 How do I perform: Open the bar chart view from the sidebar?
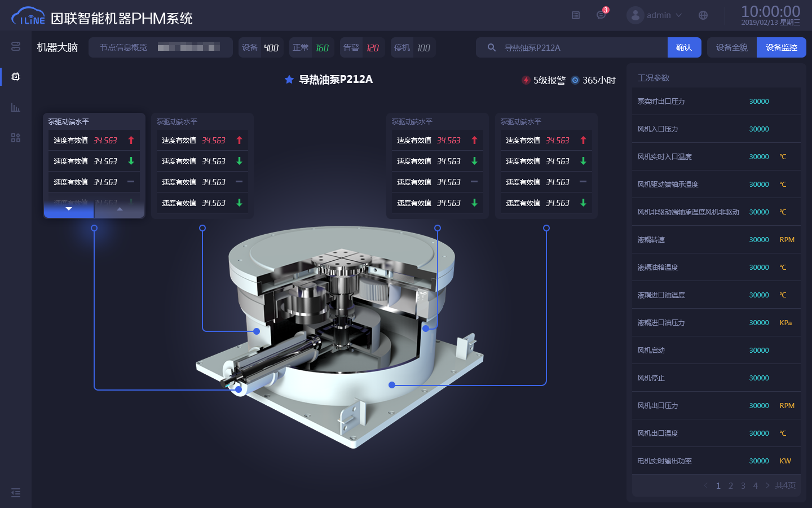pyautogui.click(x=16, y=107)
